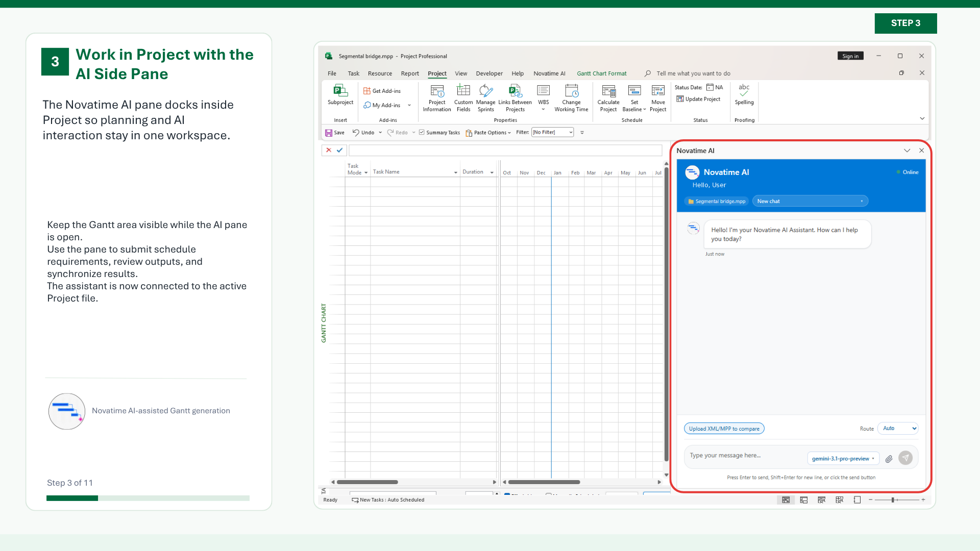Click the Project app icon in title bar
This screenshot has height=551, width=980.
pyautogui.click(x=329, y=56)
